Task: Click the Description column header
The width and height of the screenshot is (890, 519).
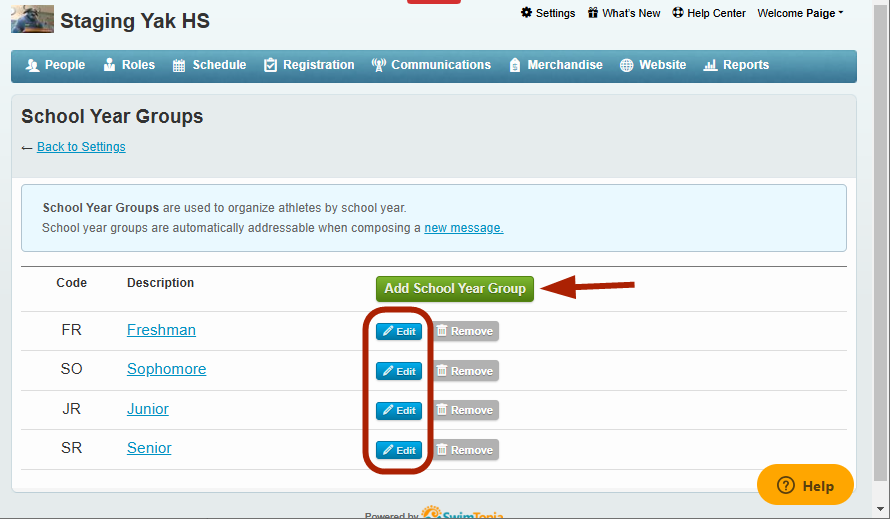Action: click(x=161, y=283)
